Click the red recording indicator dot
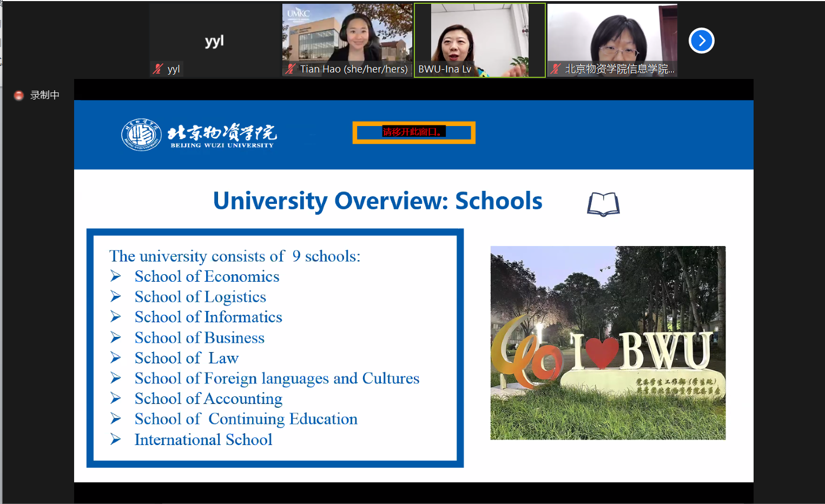 [19, 95]
